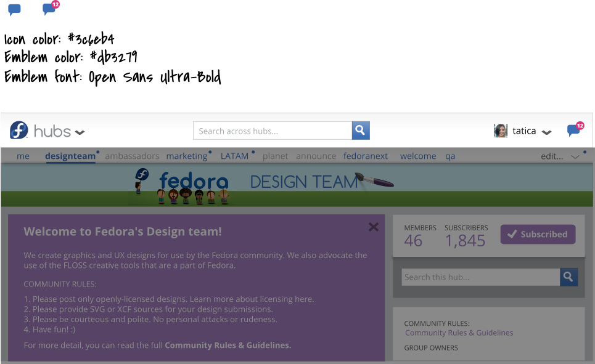Click the COMMUNITY RULES: sidebar heading
Image resolution: width=595 pixels, height=364 pixels.
point(437,323)
